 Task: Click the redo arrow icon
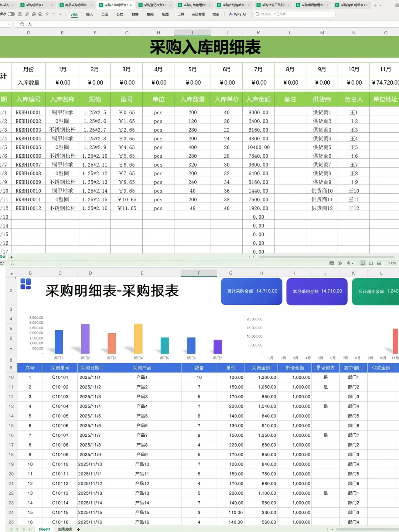54,14
